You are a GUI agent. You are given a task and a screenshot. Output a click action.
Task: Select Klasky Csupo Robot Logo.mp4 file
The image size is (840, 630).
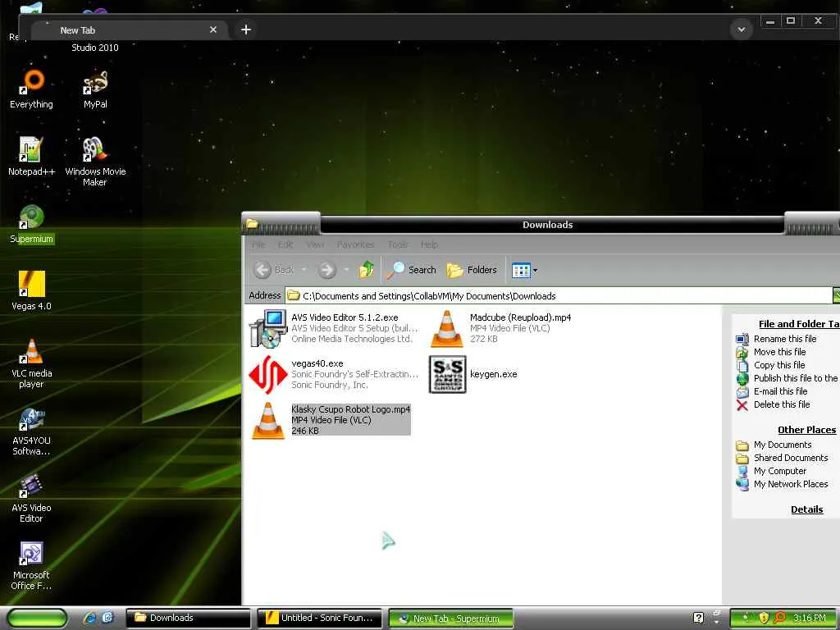pos(331,420)
